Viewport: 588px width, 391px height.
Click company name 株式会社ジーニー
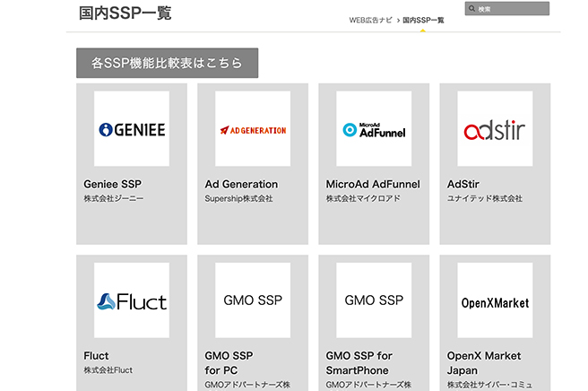coord(113,198)
